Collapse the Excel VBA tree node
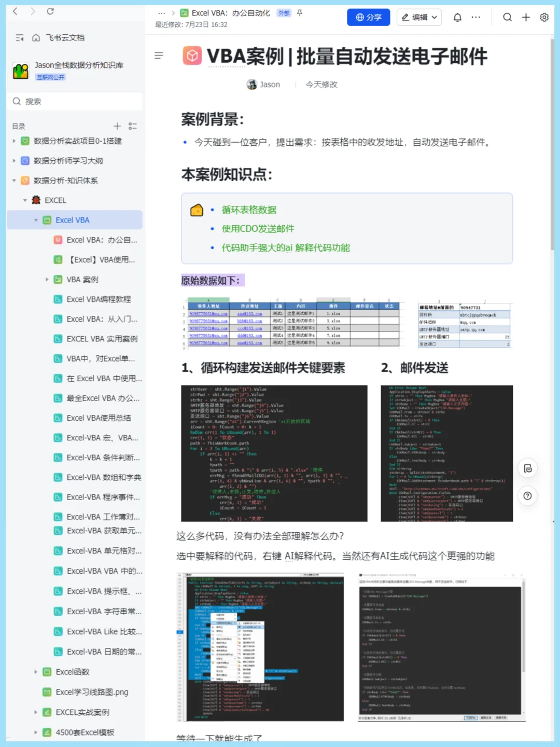 point(36,220)
